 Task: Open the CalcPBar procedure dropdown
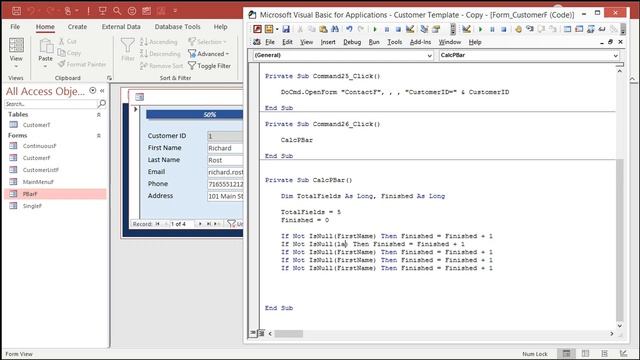tap(616, 56)
